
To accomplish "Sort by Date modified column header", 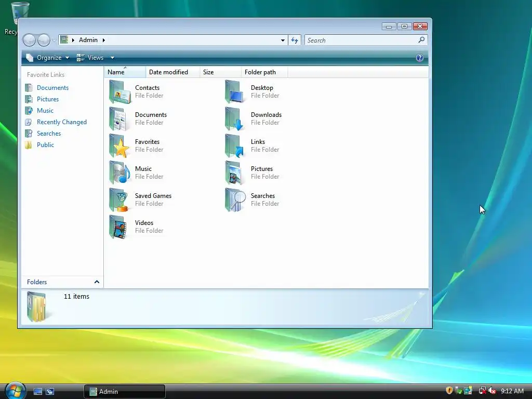I will tap(173, 72).
